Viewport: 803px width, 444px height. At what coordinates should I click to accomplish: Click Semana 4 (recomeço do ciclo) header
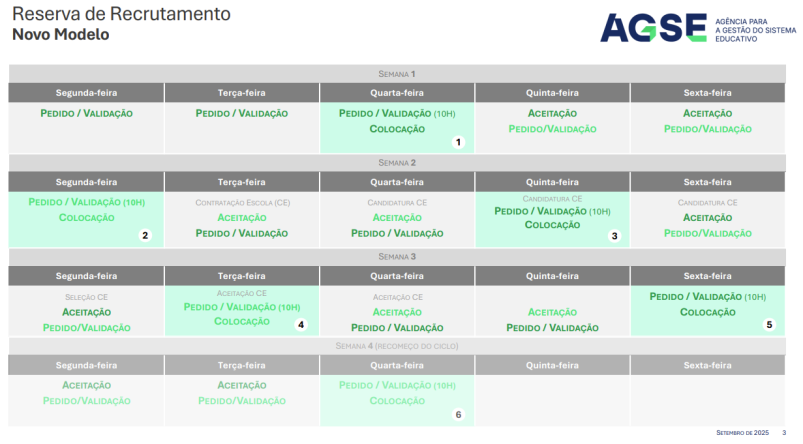point(397,345)
